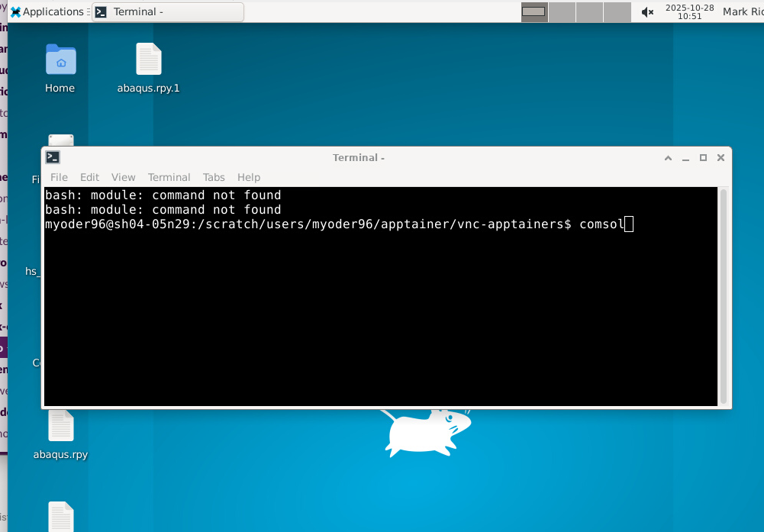Click the Terminal taskbar window button
The width and height of the screenshot is (764, 532).
click(167, 11)
